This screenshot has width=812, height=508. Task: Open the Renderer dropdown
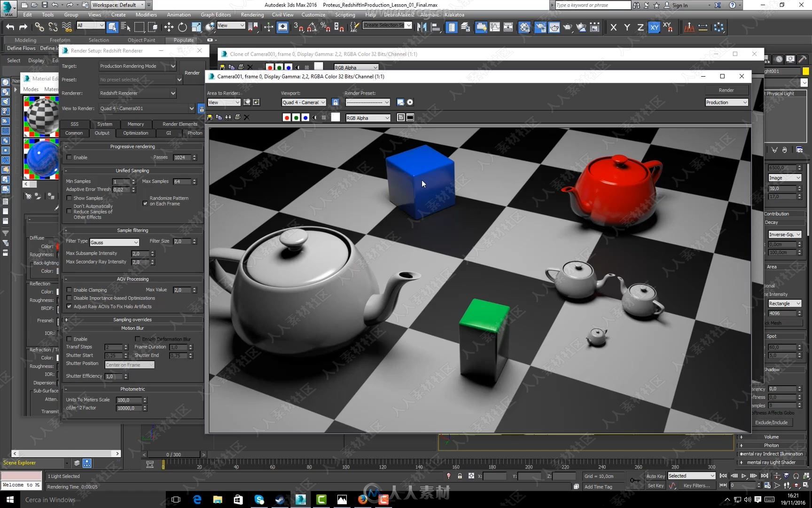[x=137, y=93]
